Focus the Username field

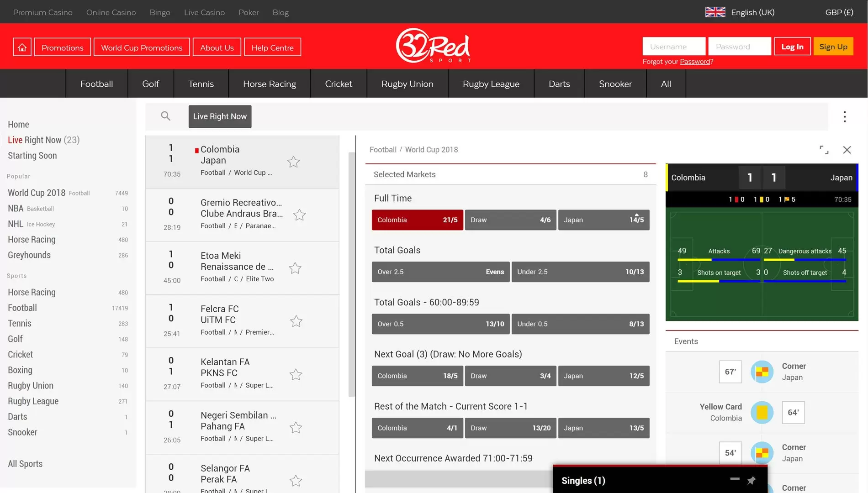click(674, 47)
